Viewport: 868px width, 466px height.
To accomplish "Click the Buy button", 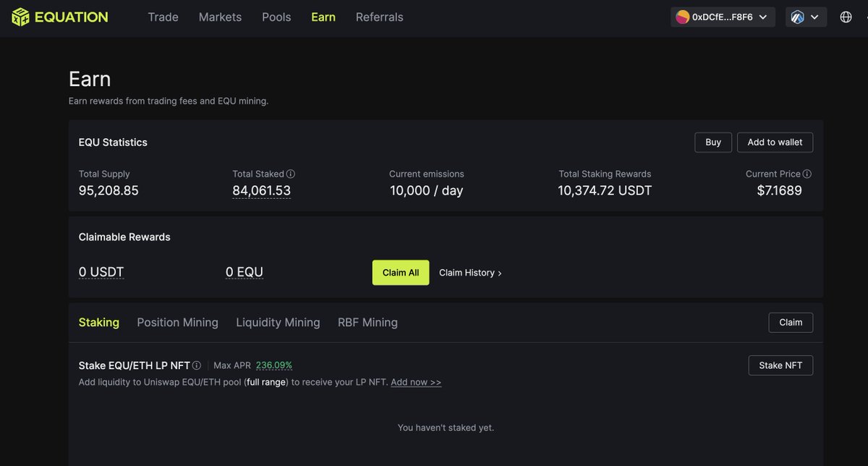I will 713,143.
